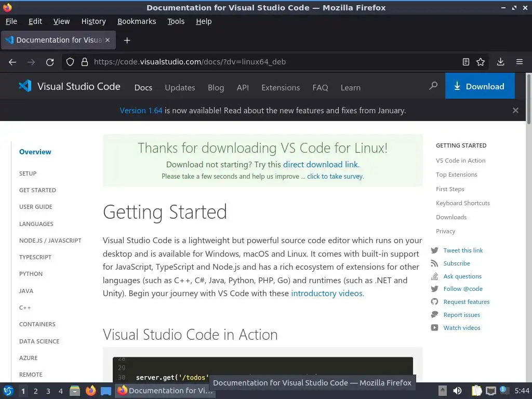Expand the PYTHON sidebar section

click(31, 274)
